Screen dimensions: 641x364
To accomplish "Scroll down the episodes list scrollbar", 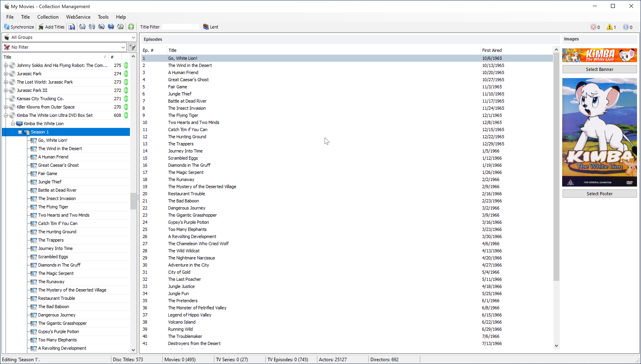I will [x=556, y=346].
